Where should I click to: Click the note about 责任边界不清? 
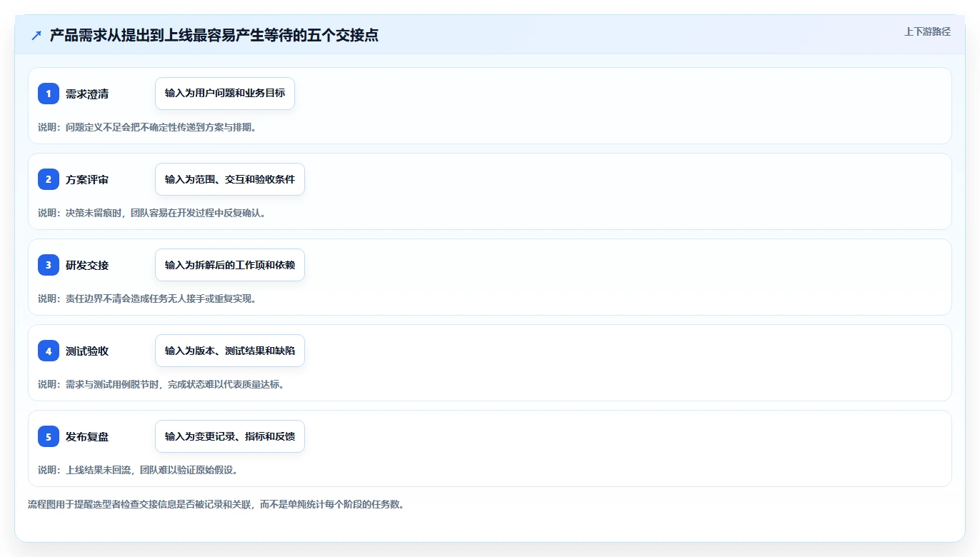147,298
